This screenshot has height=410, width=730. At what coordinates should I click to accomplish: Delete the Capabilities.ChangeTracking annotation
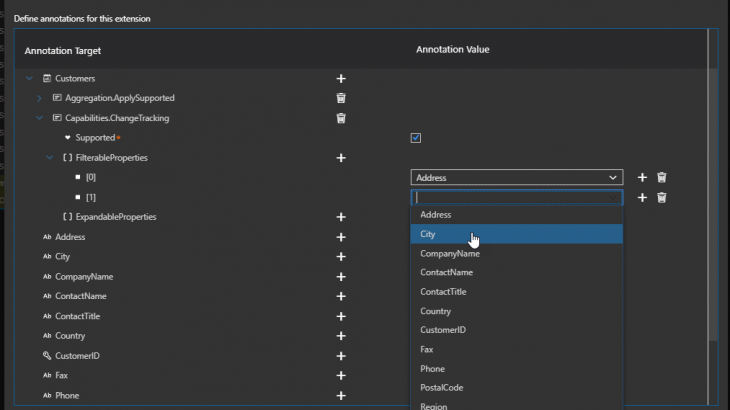pyautogui.click(x=341, y=118)
